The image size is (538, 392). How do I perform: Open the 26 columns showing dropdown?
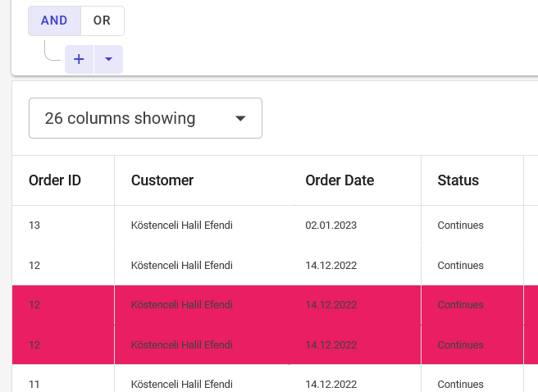tap(145, 118)
